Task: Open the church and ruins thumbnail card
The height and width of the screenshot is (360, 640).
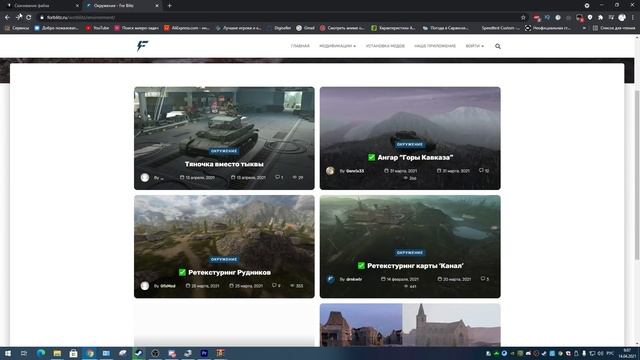Action: [x=410, y=325]
